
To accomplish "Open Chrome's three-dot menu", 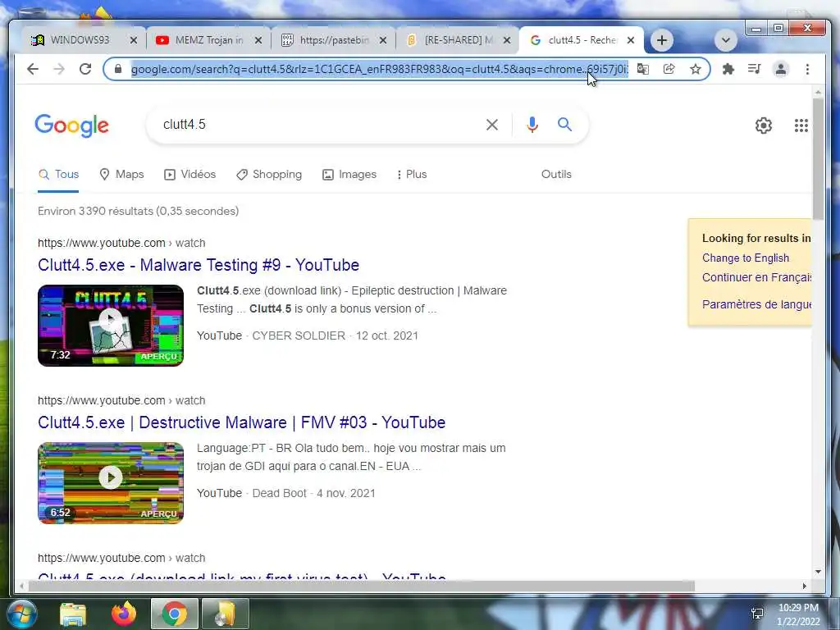I will tap(807, 69).
